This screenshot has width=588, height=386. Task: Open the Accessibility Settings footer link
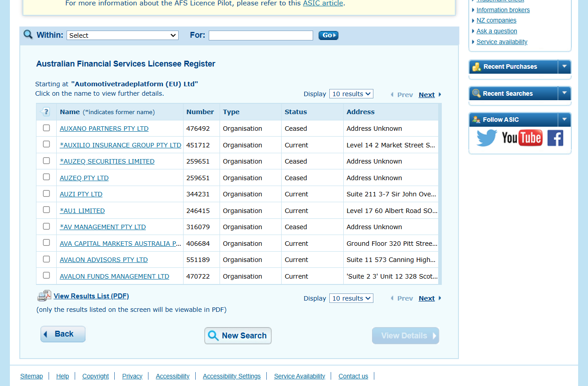pyautogui.click(x=232, y=376)
